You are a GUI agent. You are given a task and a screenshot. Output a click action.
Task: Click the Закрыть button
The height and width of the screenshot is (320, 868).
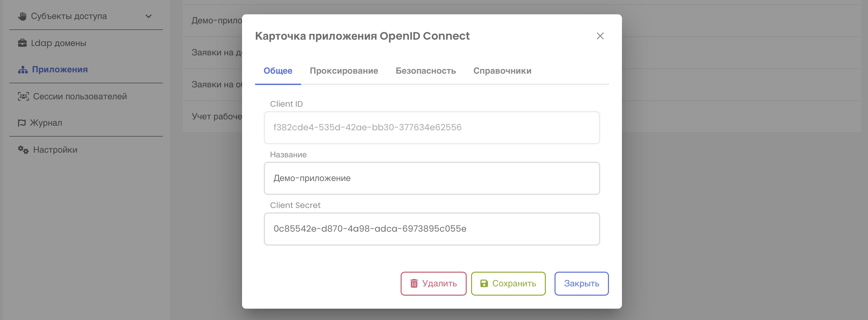coord(581,284)
